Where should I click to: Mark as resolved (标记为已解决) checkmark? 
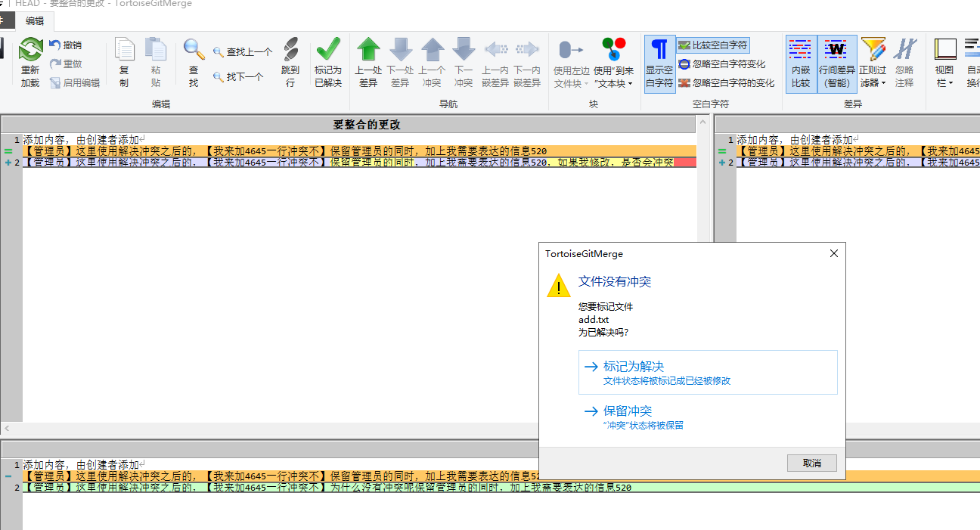328,50
